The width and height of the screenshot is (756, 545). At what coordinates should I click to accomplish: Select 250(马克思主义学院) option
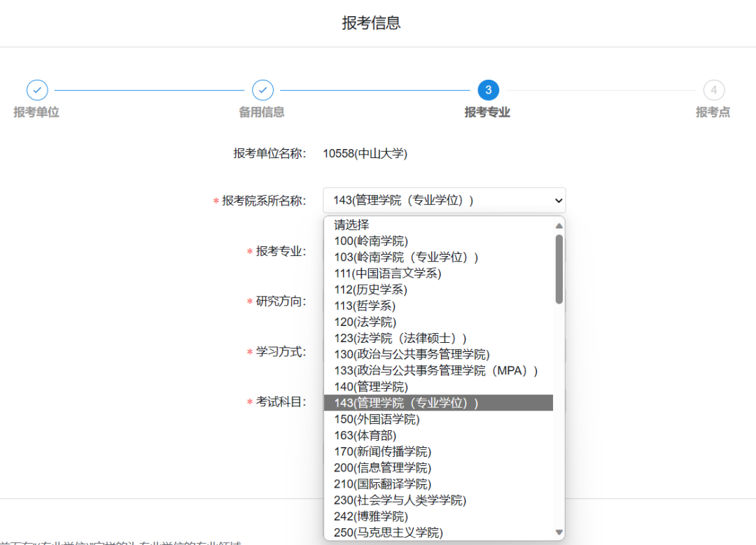pos(388,533)
